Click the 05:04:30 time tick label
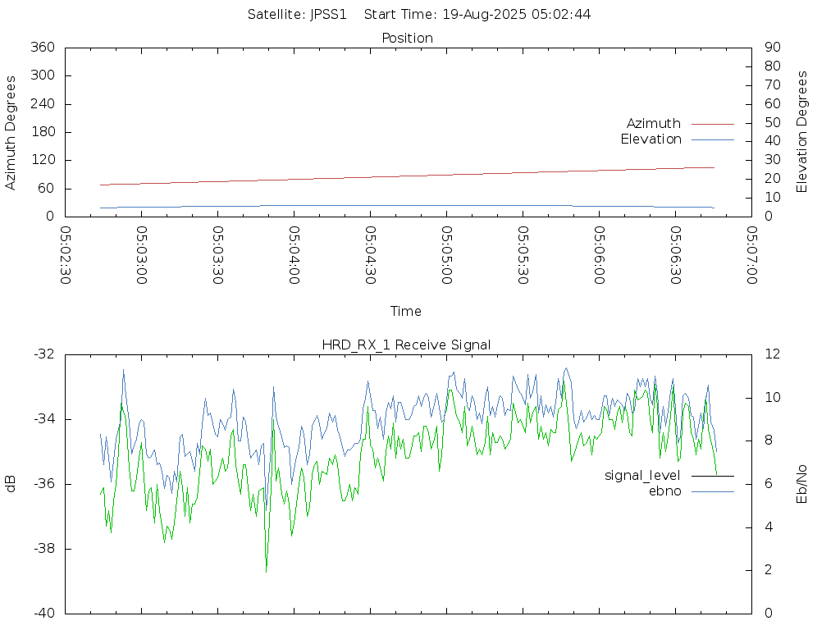Image resolution: width=840 pixels, height=630 pixels. click(370, 255)
